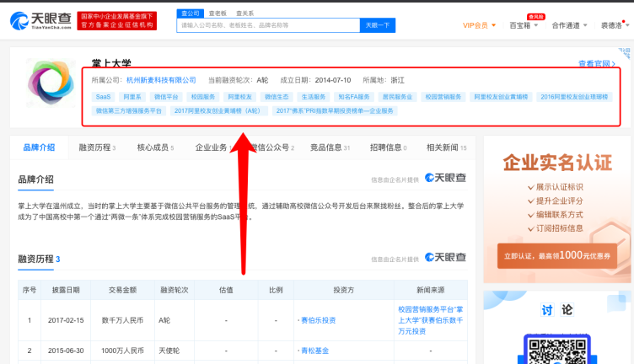Image resolution: width=634 pixels, height=364 pixels.
Task: Click the 2017-02-15 date cell
Action: [x=66, y=320]
